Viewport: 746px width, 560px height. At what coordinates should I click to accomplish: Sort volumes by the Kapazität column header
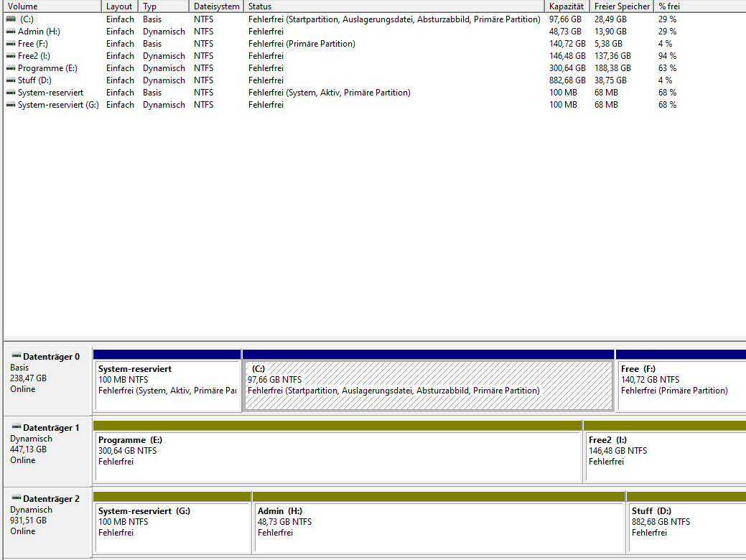pyautogui.click(x=567, y=6)
